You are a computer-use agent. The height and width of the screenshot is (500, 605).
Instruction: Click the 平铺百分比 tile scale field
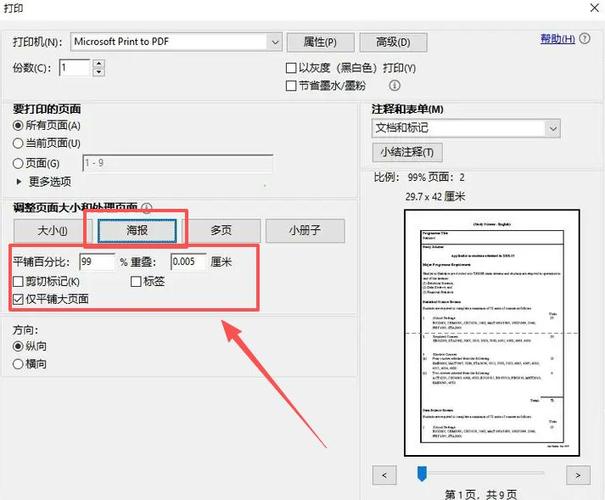97,262
